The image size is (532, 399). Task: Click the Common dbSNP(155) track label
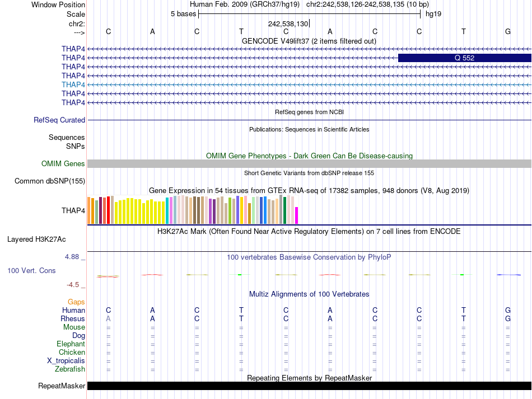pyautogui.click(x=50, y=181)
